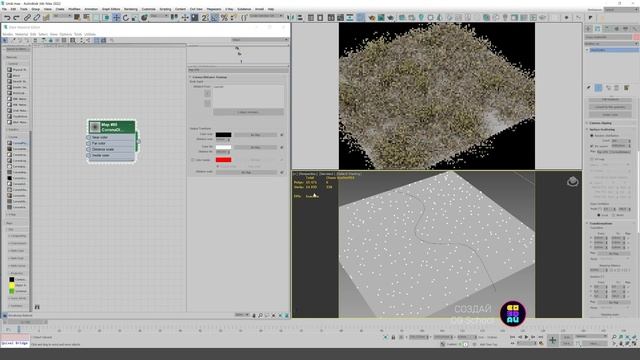
Task: Toggle the map checkbox on Distance scale row
Action: coord(282,172)
